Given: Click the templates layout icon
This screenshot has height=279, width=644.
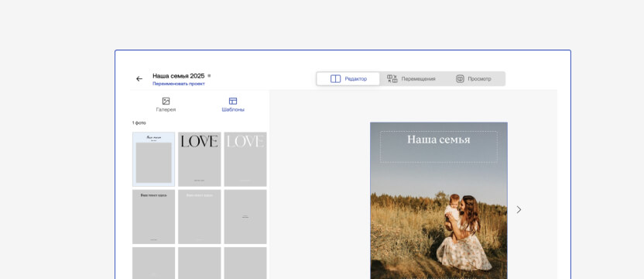Looking at the screenshot, I should tap(233, 101).
